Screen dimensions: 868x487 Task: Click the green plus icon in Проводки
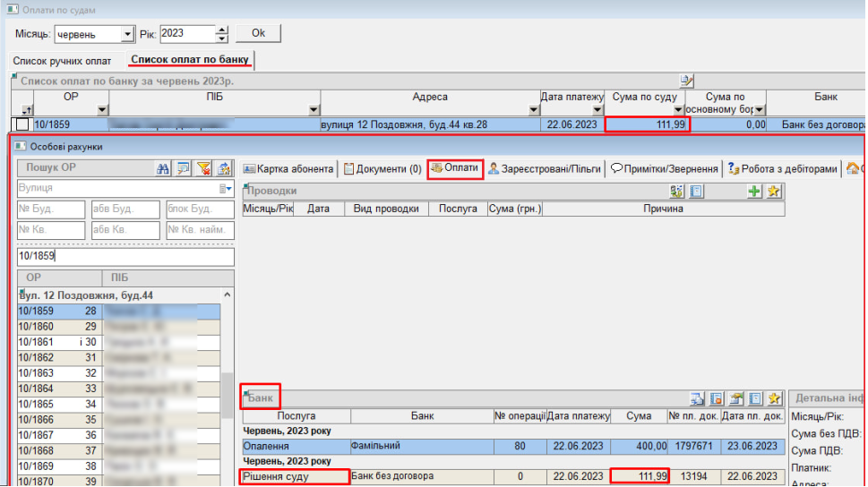(755, 191)
